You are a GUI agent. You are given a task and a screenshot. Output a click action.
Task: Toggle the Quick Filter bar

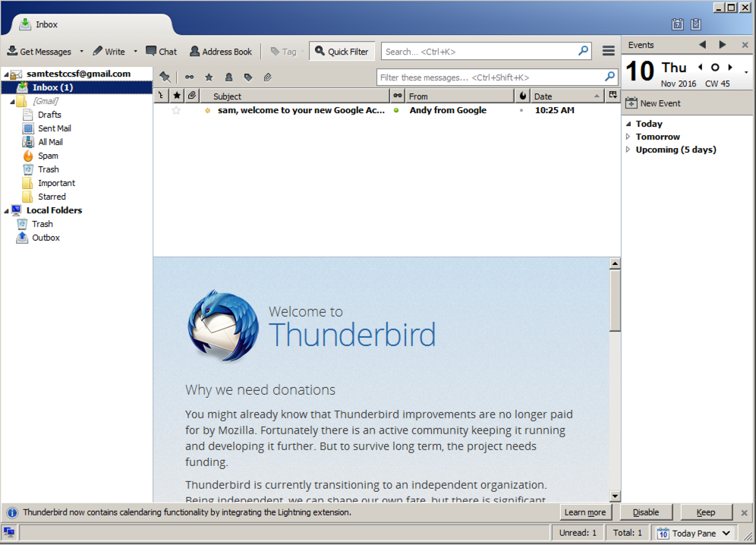(x=342, y=51)
